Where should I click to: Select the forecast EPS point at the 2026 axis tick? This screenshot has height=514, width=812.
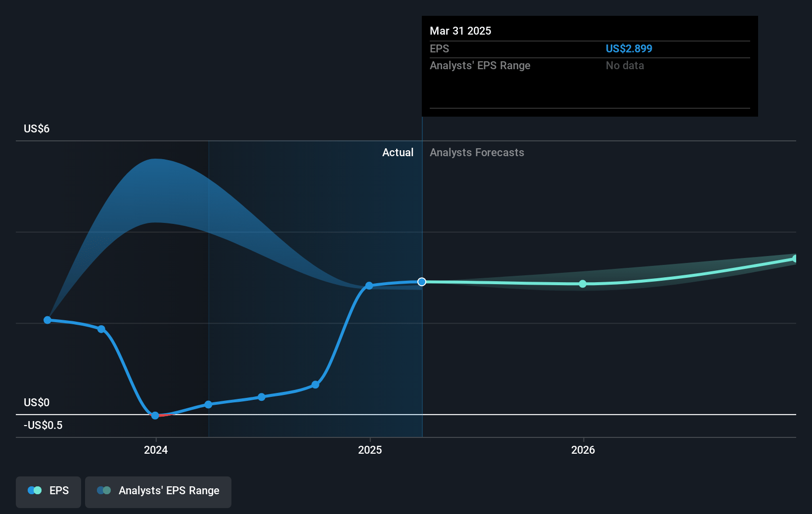point(583,284)
